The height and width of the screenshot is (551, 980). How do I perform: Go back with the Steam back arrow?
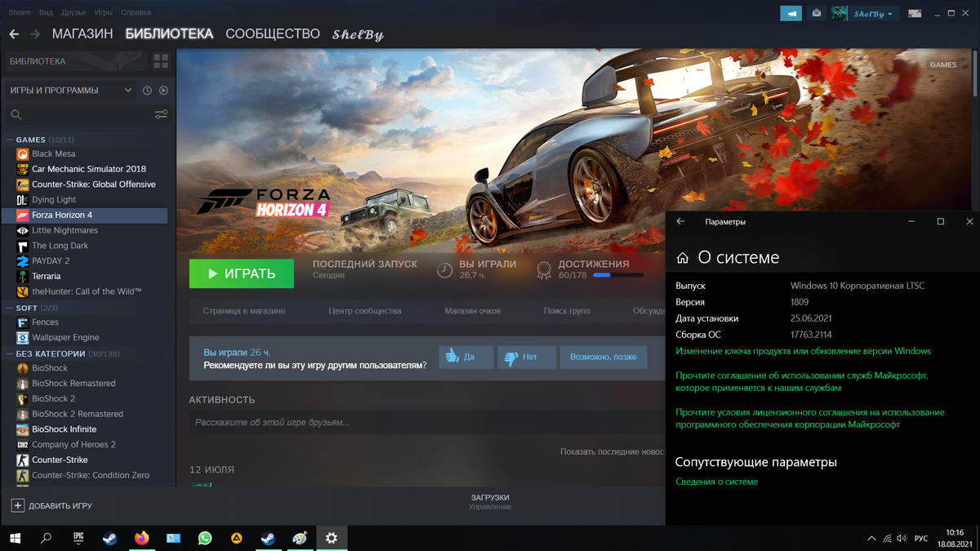click(14, 34)
